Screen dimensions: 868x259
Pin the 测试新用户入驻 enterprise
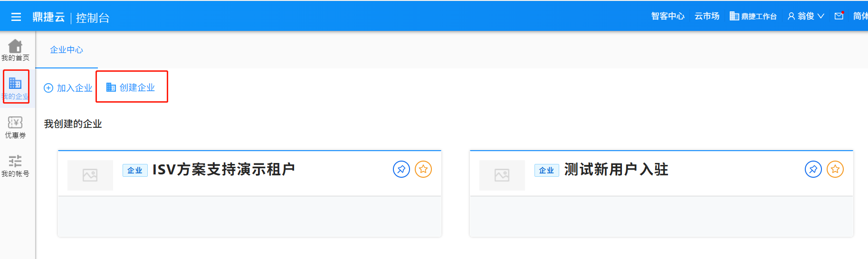pos(813,169)
